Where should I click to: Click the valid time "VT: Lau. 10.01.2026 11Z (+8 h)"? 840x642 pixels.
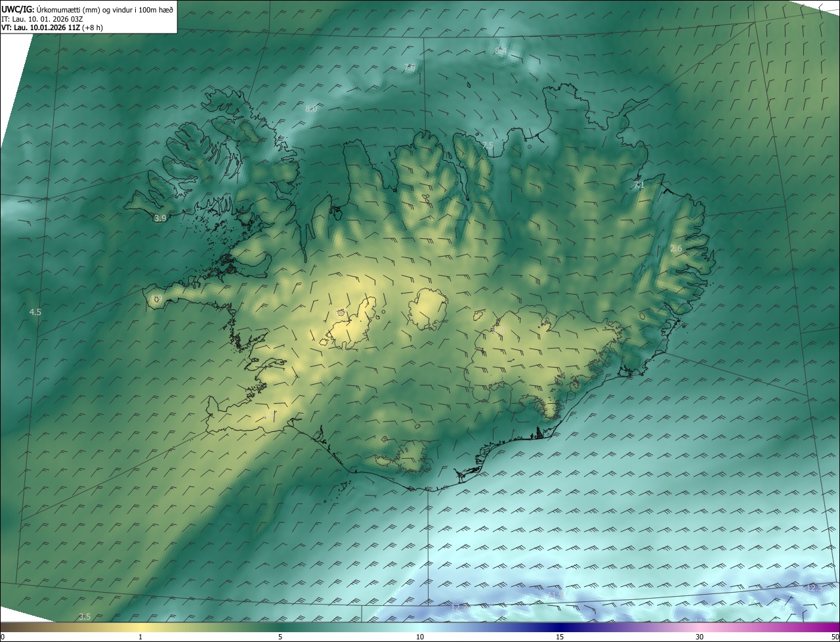coord(52,28)
